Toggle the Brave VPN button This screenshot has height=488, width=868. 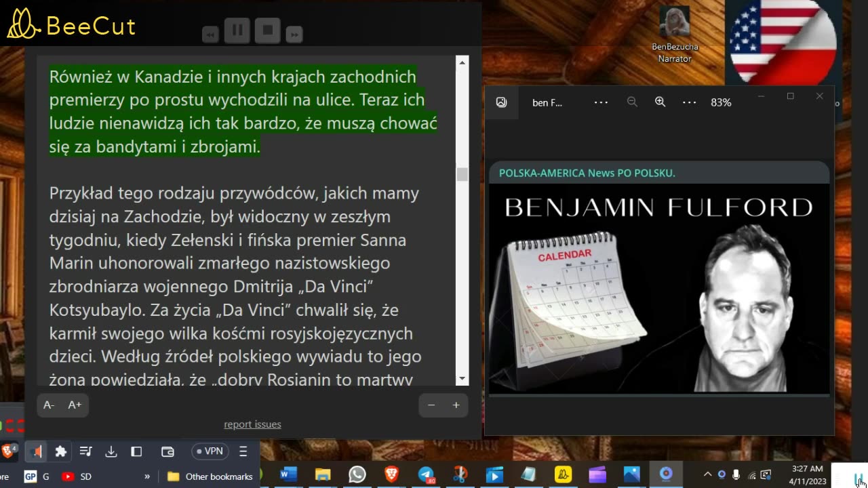[209, 451]
